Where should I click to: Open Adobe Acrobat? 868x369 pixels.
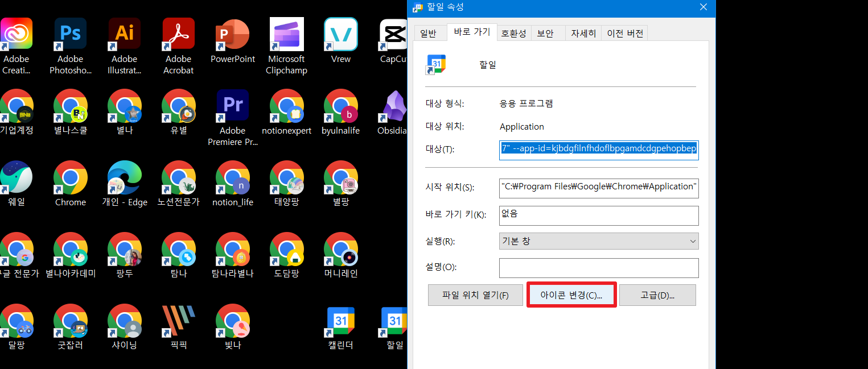[178, 34]
